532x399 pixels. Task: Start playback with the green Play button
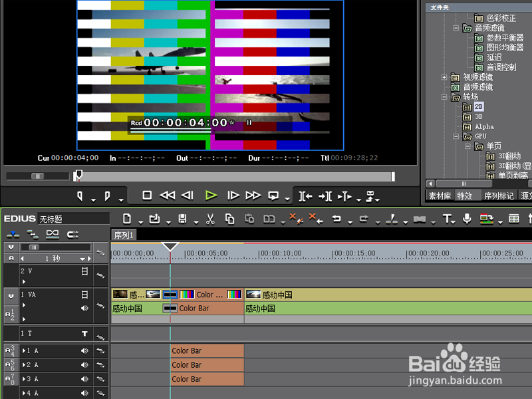(211, 196)
